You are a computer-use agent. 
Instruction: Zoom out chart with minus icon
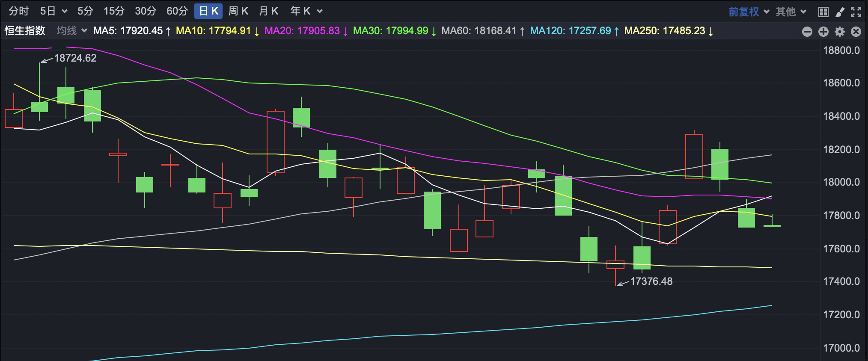(x=807, y=31)
